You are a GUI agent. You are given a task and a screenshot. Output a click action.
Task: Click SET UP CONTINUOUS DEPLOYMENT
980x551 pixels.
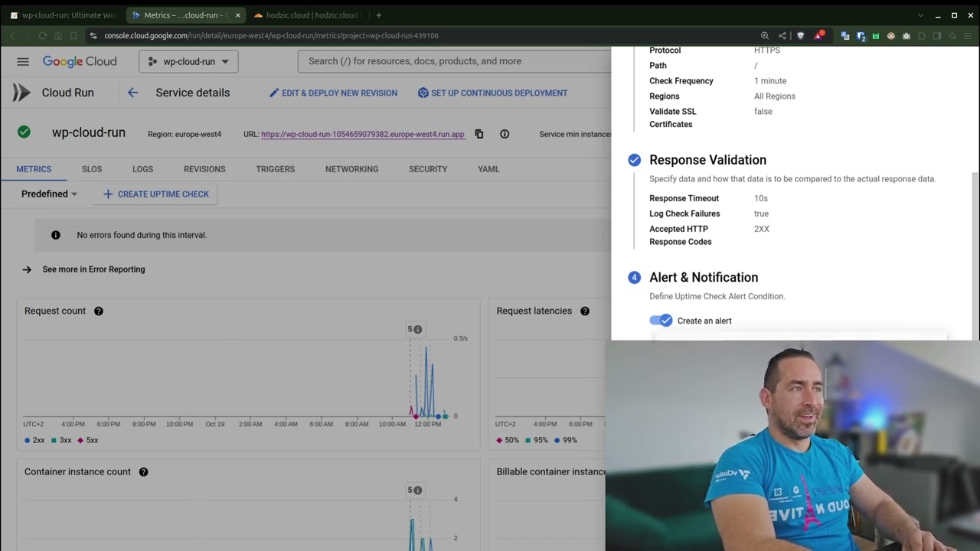pos(492,93)
